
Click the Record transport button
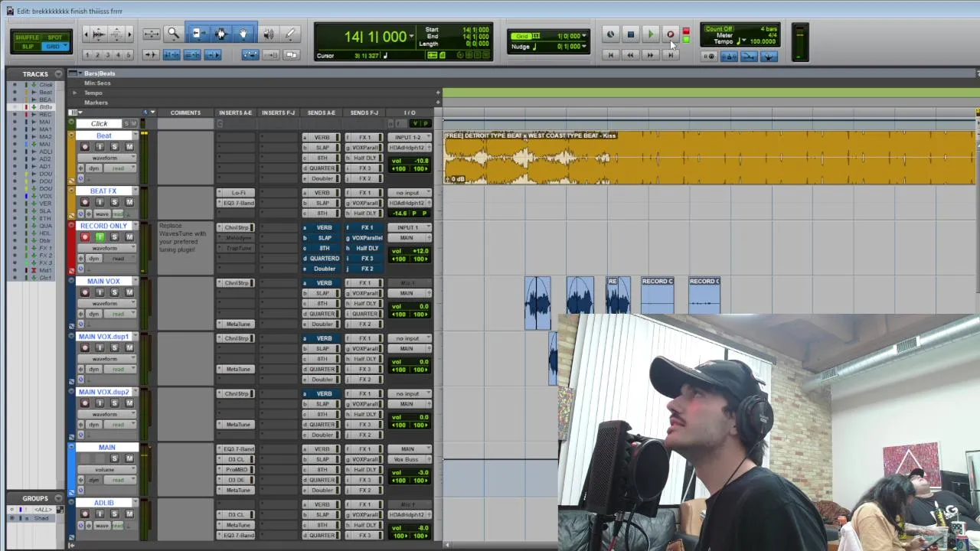(x=670, y=34)
